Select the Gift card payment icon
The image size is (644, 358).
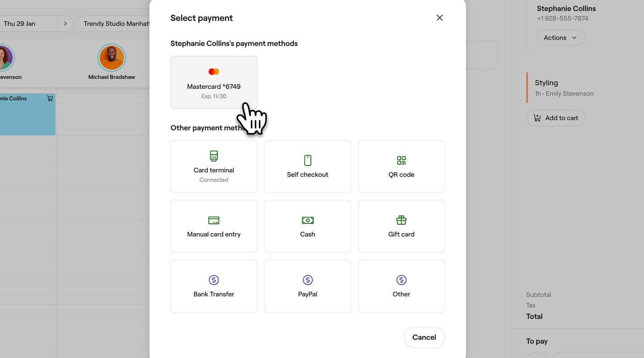(401, 220)
